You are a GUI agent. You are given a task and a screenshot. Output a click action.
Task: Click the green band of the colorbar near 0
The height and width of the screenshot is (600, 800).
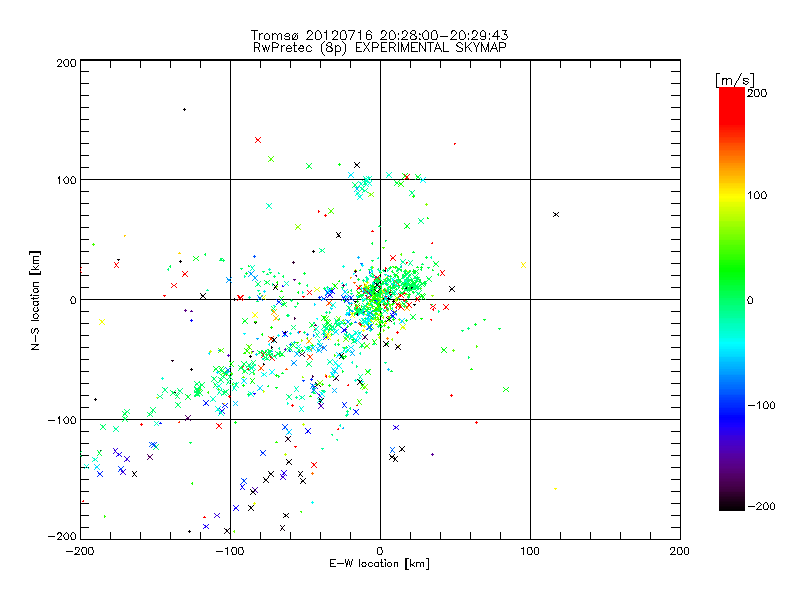(x=732, y=299)
